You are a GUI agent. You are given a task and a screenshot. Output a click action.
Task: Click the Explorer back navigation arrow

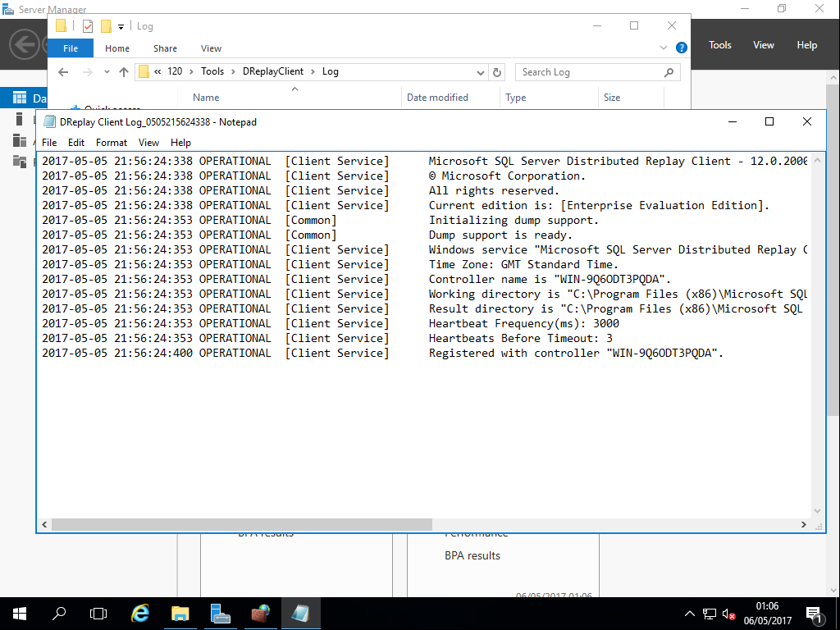pyautogui.click(x=63, y=72)
